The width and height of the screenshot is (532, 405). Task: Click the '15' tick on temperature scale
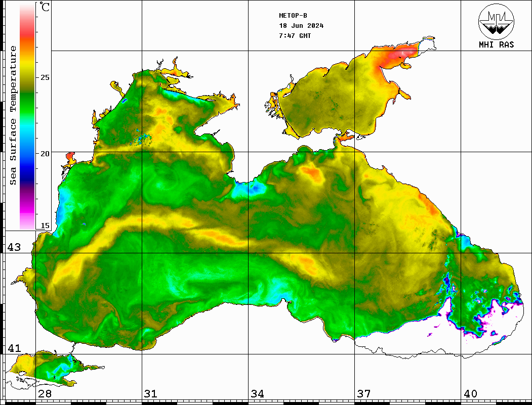point(45,226)
